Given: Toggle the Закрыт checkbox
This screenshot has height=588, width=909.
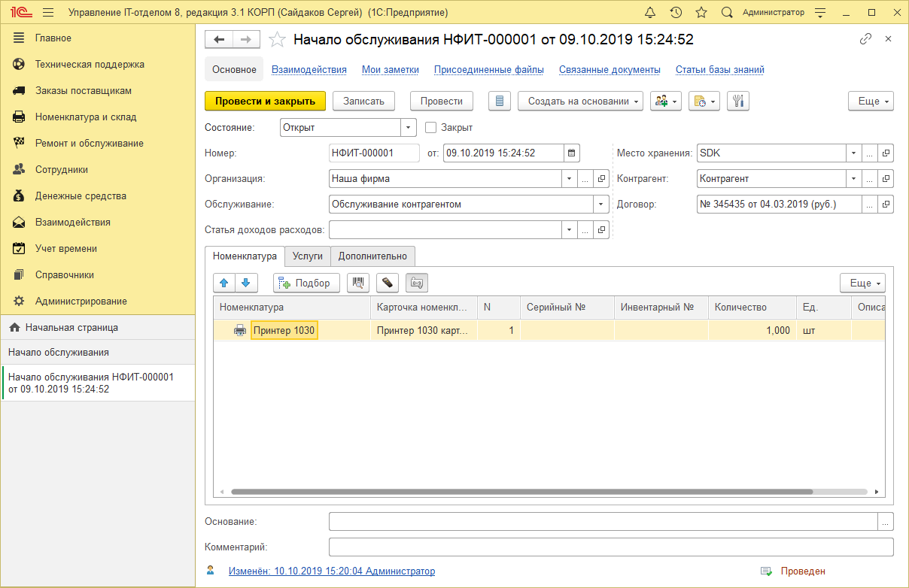Looking at the screenshot, I should click(x=430, y=127).
